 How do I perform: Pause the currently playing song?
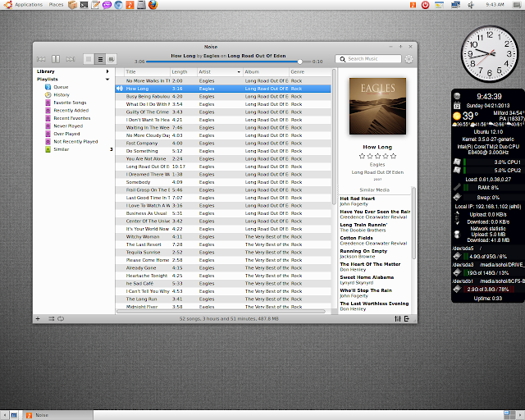56,59
